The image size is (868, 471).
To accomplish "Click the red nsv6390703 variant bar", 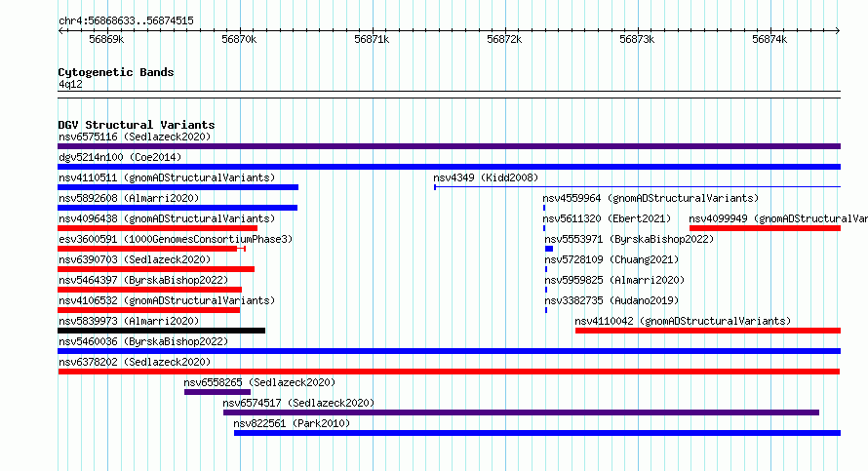I will coord(156,269).
